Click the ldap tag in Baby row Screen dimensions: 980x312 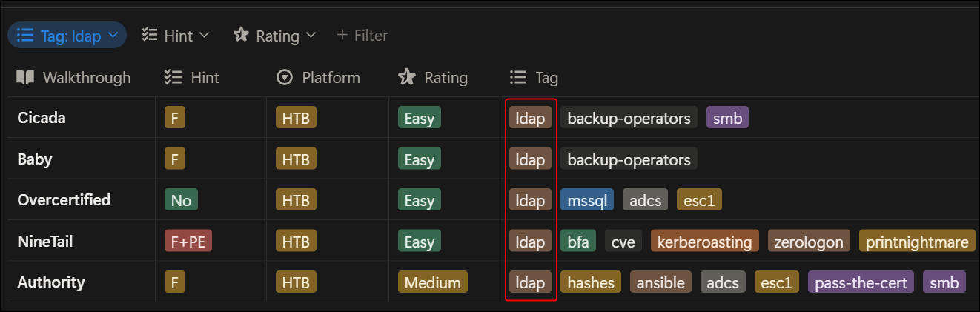pyautogui.click(x=530, y=159)
